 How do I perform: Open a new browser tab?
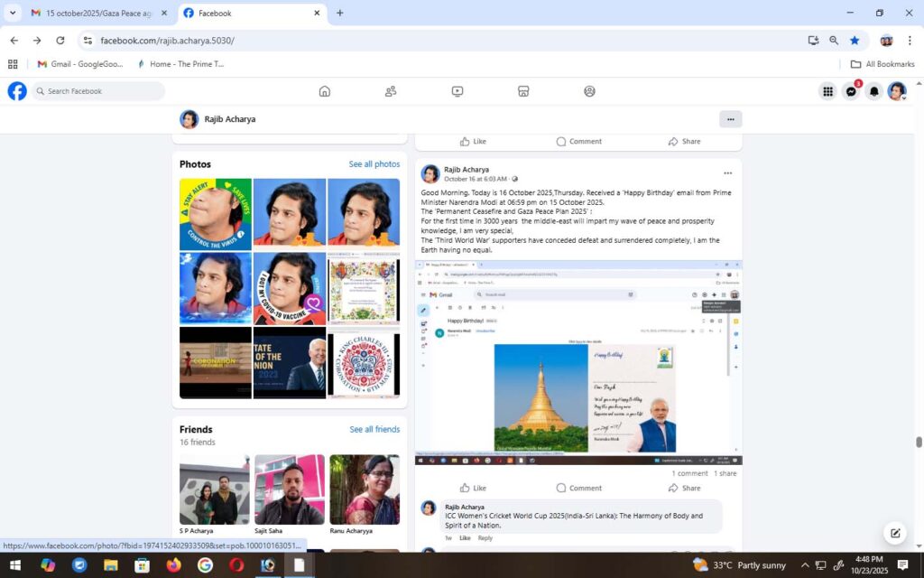click(x=340, y=14)
